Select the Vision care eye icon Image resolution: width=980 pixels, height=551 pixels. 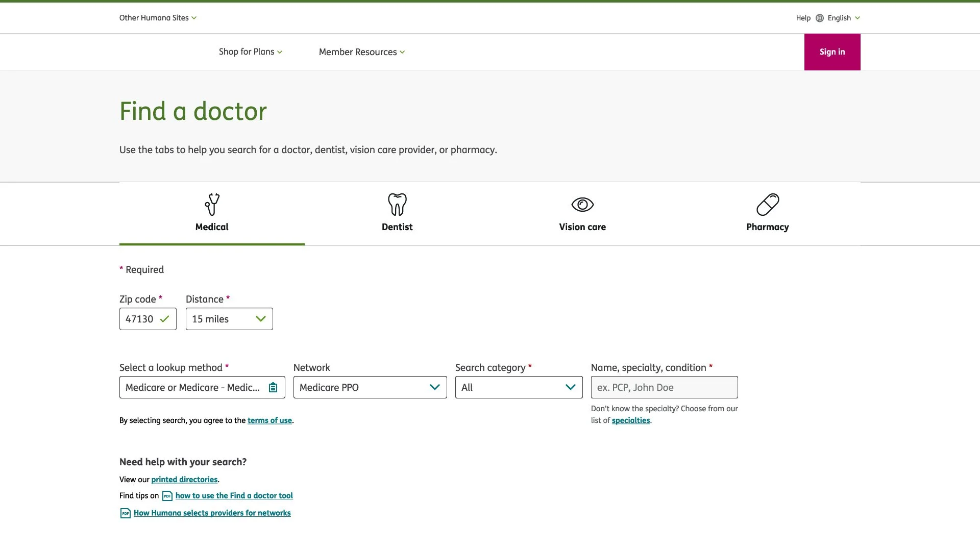coord(582,205)
